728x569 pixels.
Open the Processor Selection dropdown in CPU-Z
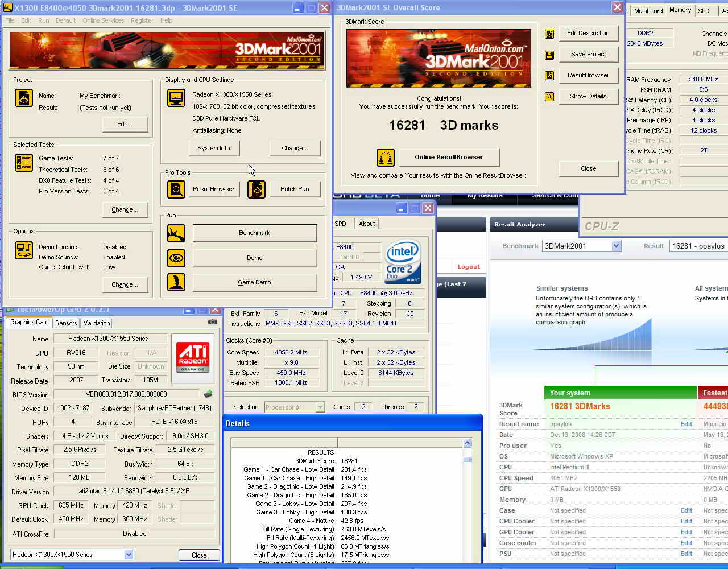[x=320, y=407]
